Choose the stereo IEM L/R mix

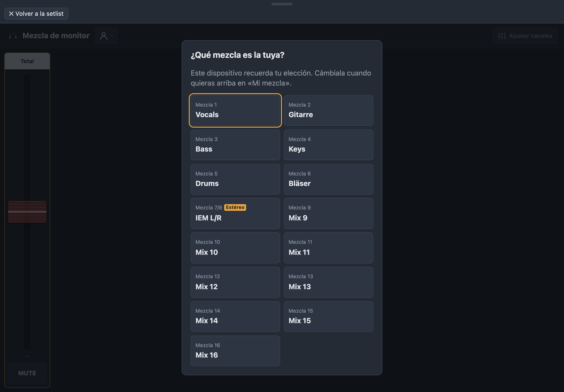(235, 214)
